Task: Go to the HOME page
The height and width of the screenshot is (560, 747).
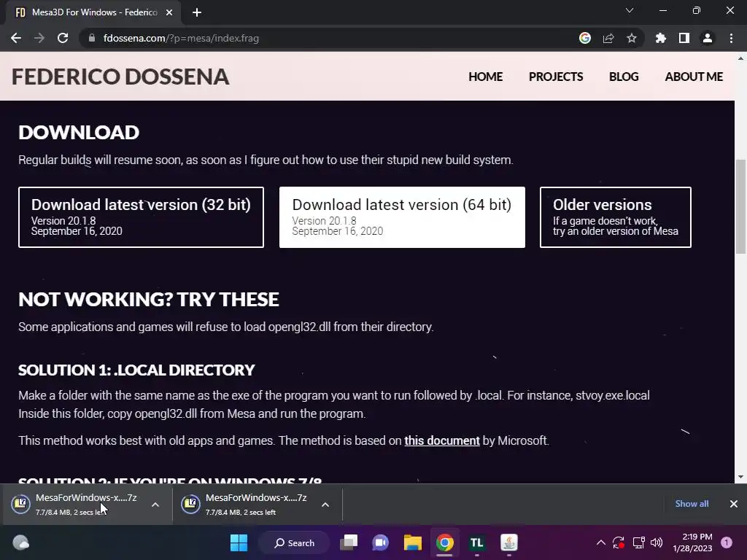Action: [485, 77]
